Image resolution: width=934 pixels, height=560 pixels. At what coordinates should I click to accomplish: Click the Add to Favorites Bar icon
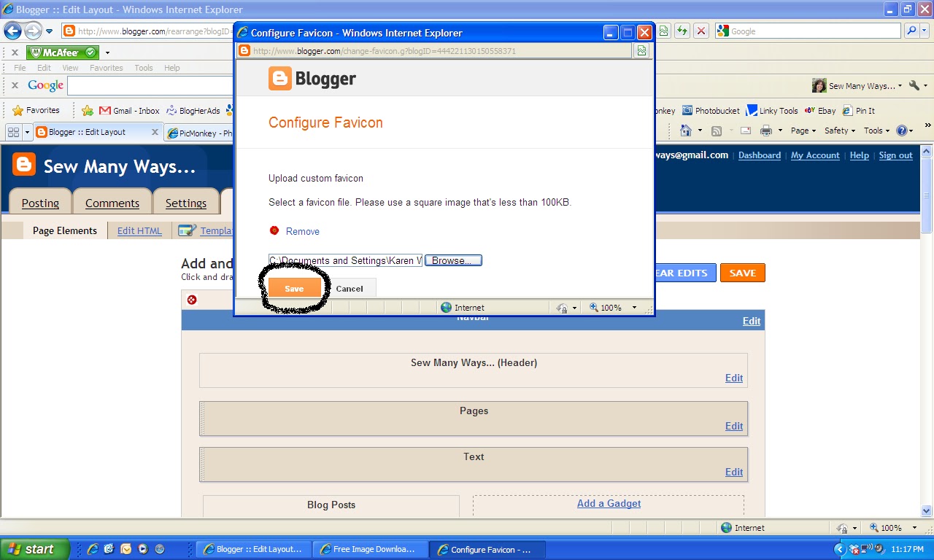click(x=88, y=111)
